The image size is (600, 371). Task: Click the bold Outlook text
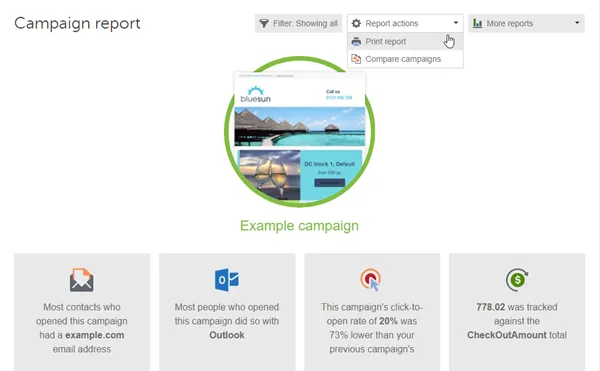pyautogui.click(x=227, y=335)
